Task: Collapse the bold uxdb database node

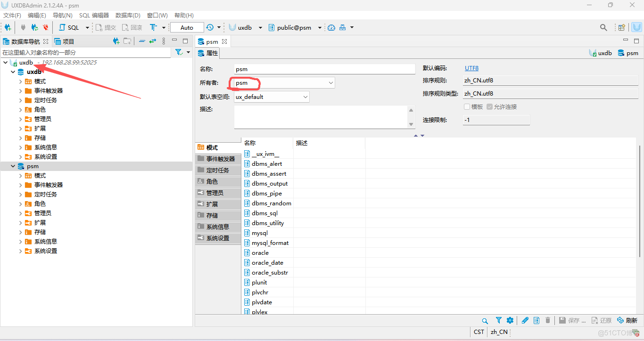Action: point(13,72)
